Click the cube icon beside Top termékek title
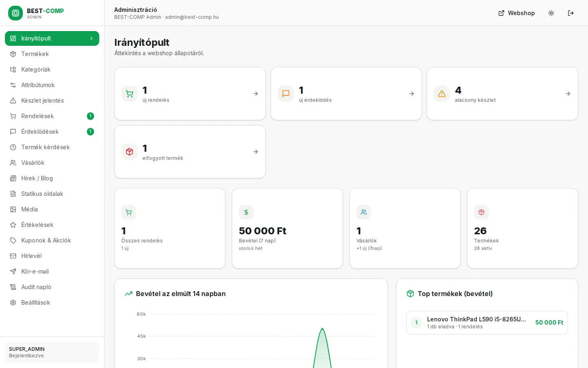This screenshot has height=368, width=588. coord(410,294)
